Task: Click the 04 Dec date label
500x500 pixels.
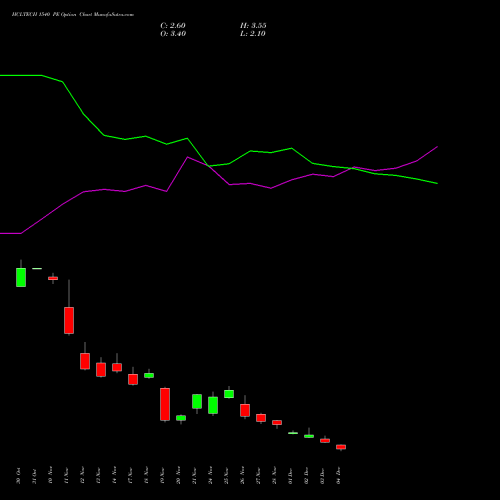Action: (338, 476)
